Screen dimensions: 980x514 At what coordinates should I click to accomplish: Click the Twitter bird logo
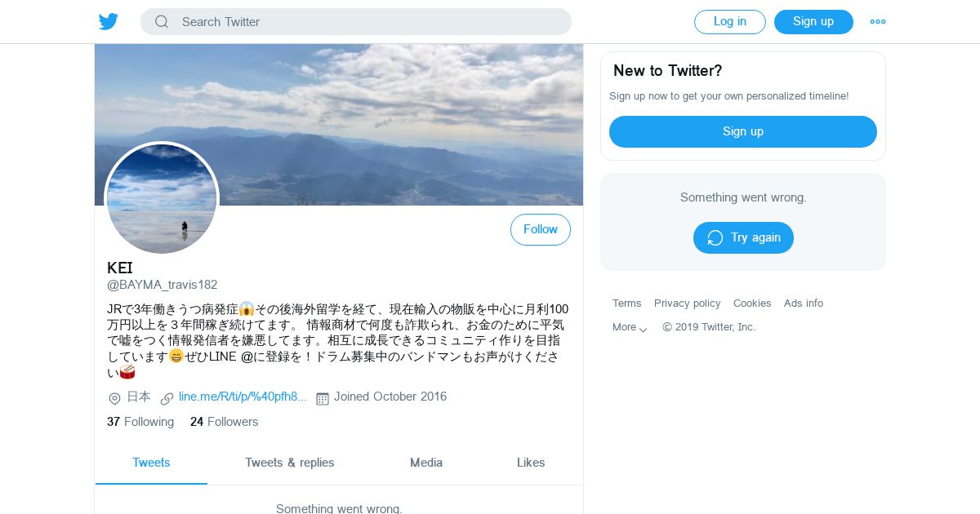tap(109, 22)
